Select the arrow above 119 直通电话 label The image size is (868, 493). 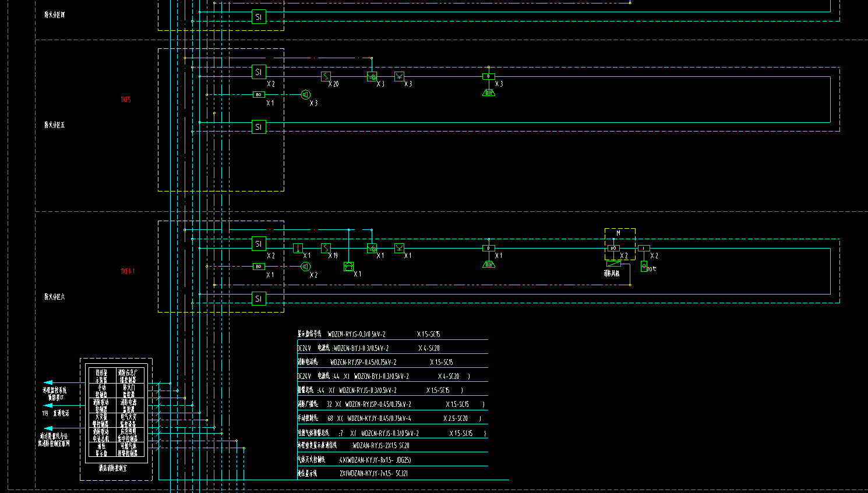pyautogui.click(x=49, y=405)
